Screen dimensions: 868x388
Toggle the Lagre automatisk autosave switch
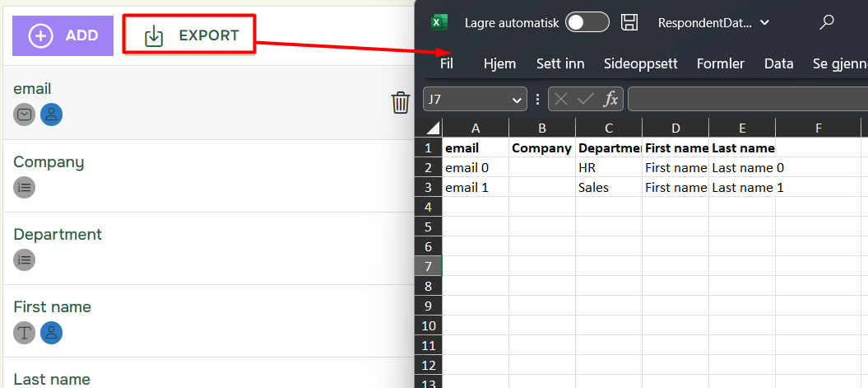(x=587, y=22)
